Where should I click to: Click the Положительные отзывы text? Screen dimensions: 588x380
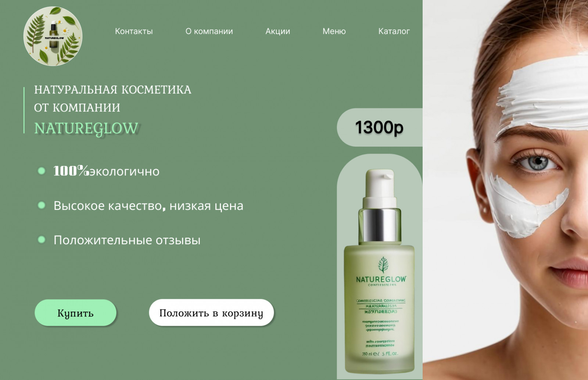(127, 240)
